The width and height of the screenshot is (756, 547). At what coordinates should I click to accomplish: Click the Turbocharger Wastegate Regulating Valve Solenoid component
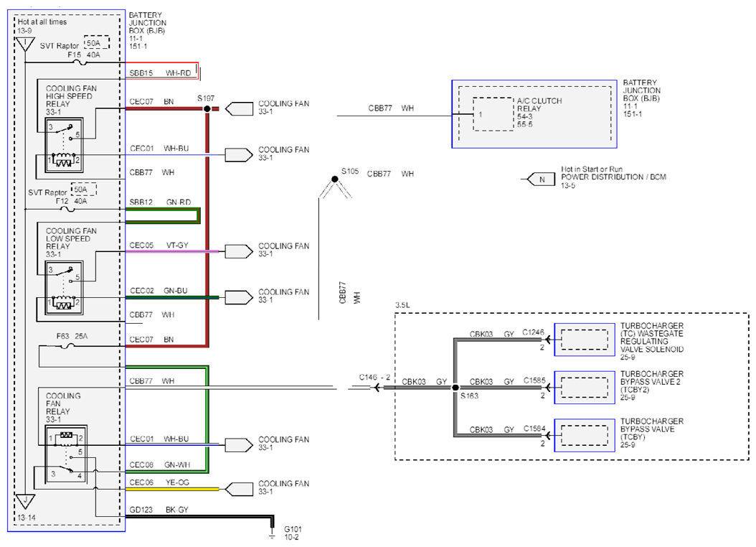coord(585,340)
